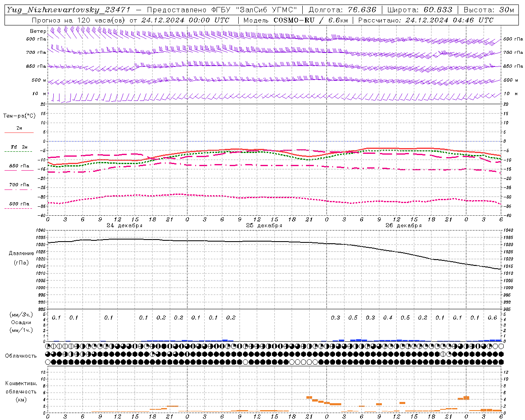Click the Прогноз на 120 часа(ов) text
Image resolution: width=525 pixels, height=420 pixels.
(80, 20)
